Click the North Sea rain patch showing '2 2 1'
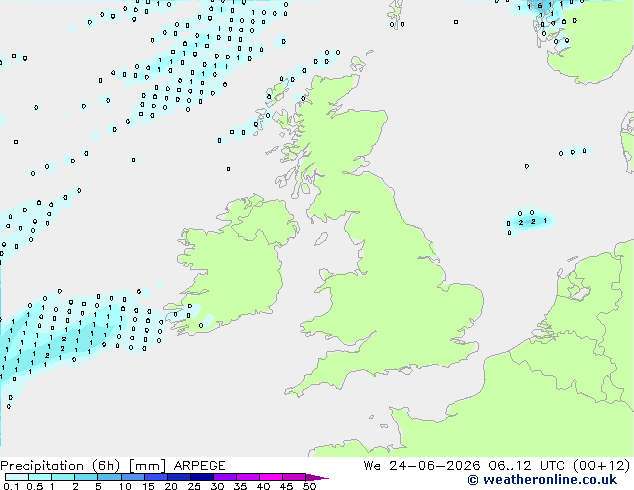The image size is (634, 490). 530,221
